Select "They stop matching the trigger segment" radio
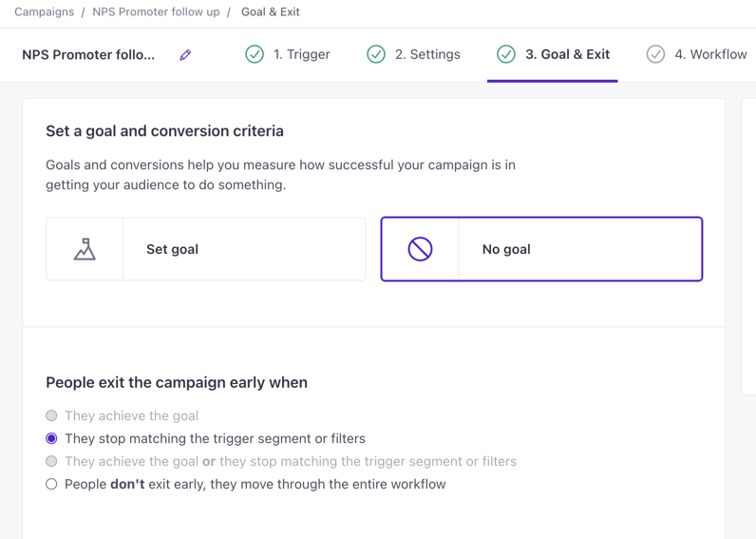Screen dimensions: 756x539 (x=51, y=438)
